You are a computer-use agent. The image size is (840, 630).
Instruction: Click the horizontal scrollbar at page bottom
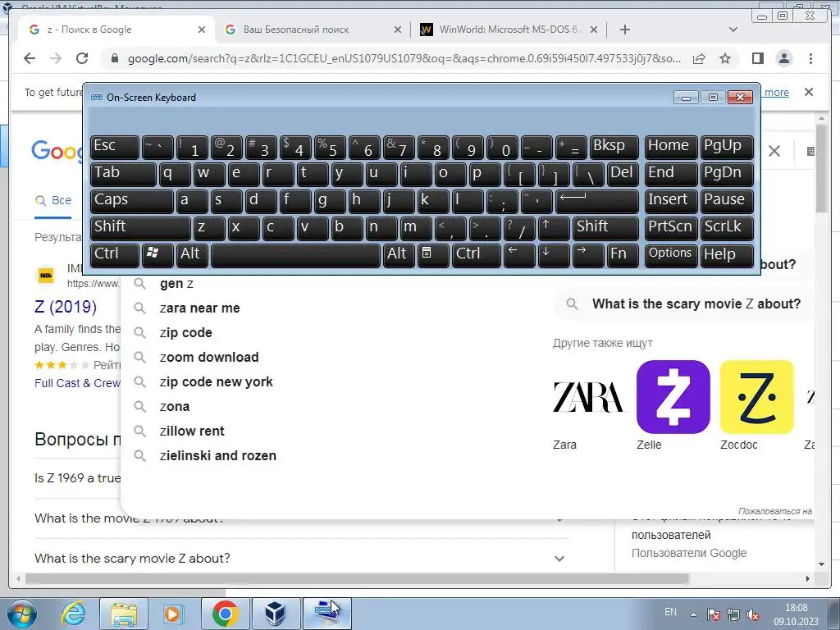pos(357,578)
